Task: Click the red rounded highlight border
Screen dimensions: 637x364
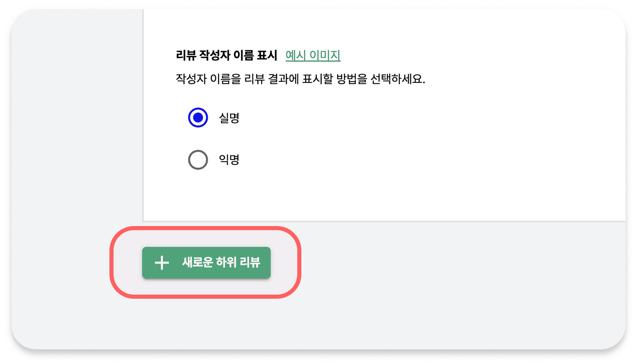Action: pos(205,228)
